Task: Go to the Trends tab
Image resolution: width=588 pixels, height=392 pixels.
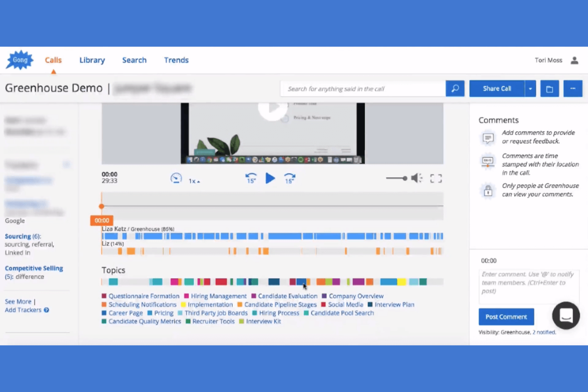Action: pos(176,60)
